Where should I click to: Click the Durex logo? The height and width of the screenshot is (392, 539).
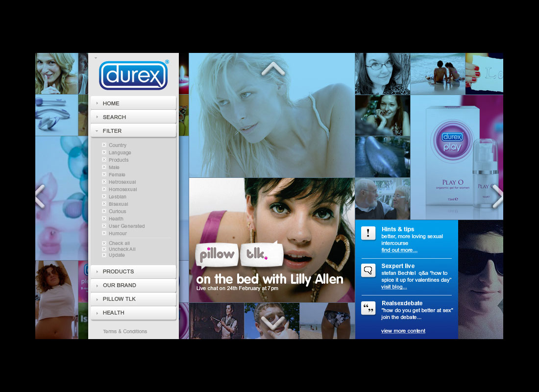pyautogui.click(x=133, y=75)
